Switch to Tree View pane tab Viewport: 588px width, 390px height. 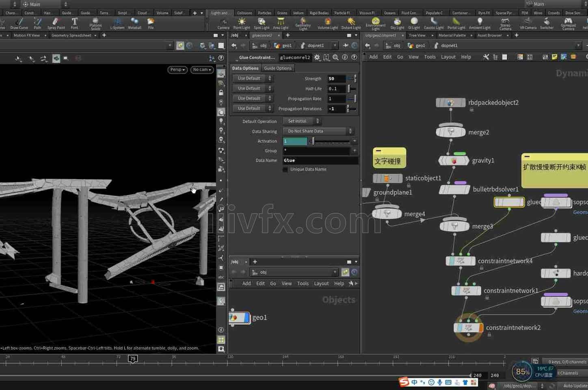click(417, 35)
